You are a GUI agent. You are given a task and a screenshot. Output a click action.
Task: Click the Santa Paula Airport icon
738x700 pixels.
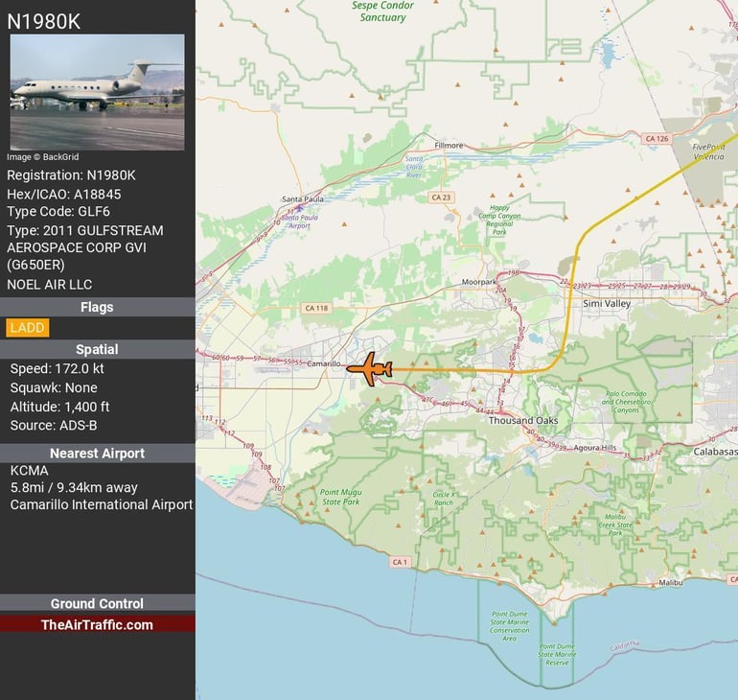[298, 207]
